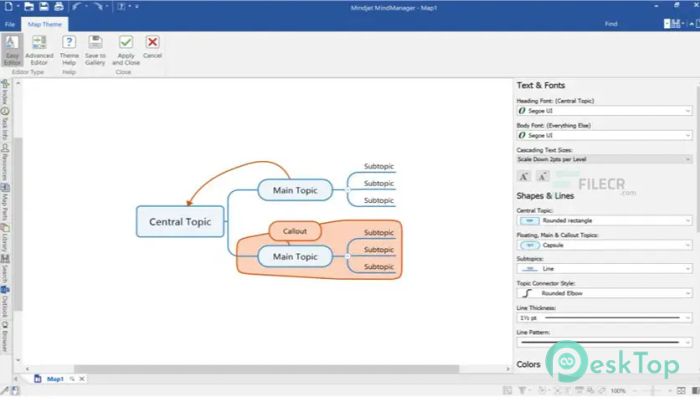
Task: Open the Floating, Main & Callout Topics shape dropdown
Action: (604, 245)
